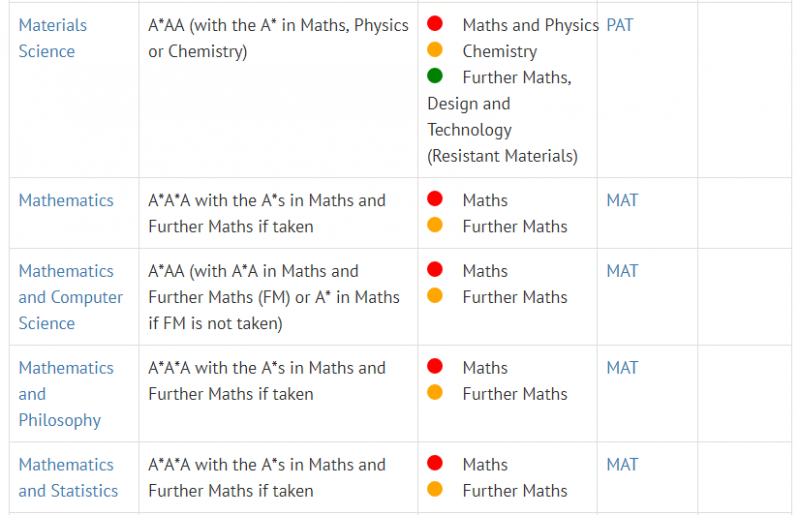
Task: Open the Mathematics course link
Action: pyautogui.click(x=66, y=200)
